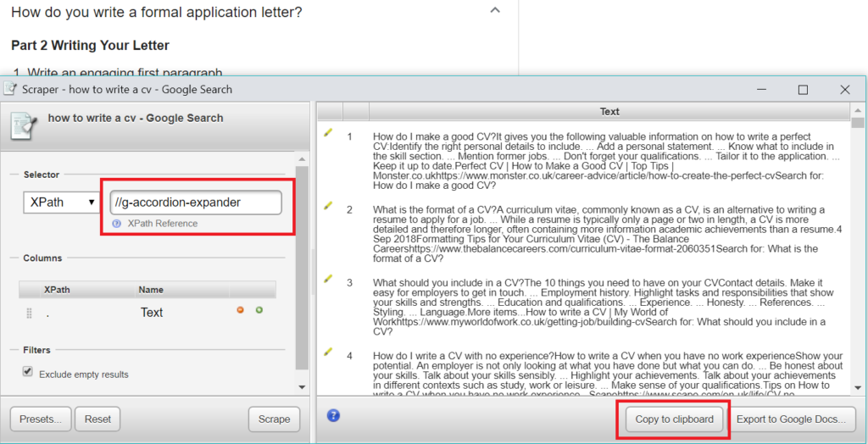Click pencil icon for result row 4
Image resolution: width=868 pixels, height=444 pixels.
328,351
